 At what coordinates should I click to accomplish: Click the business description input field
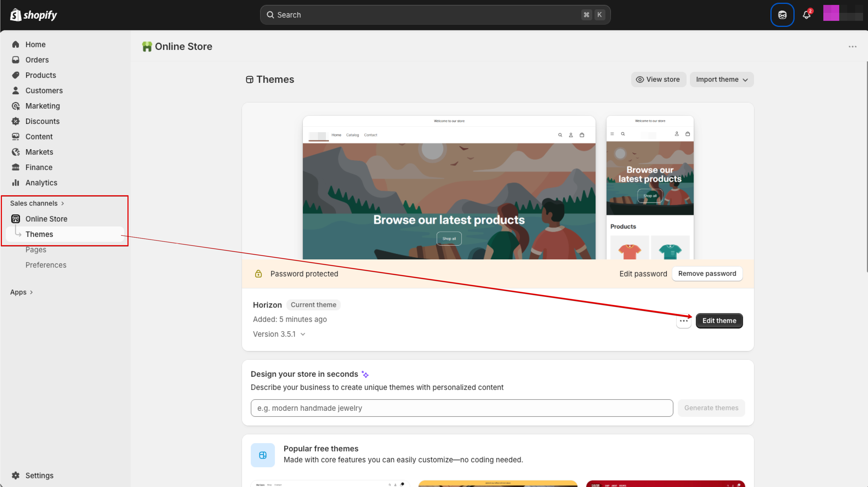pyautogui.click(x=462, y=408)
